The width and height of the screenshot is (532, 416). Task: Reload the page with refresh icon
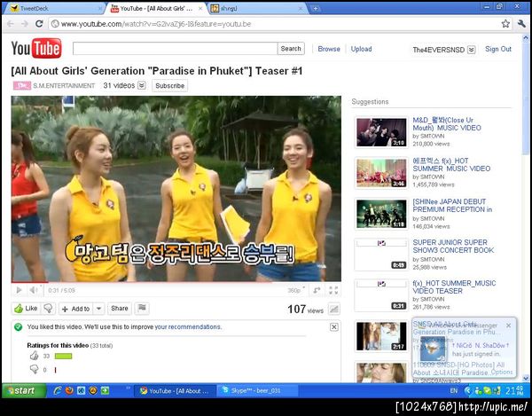(39, 24)
